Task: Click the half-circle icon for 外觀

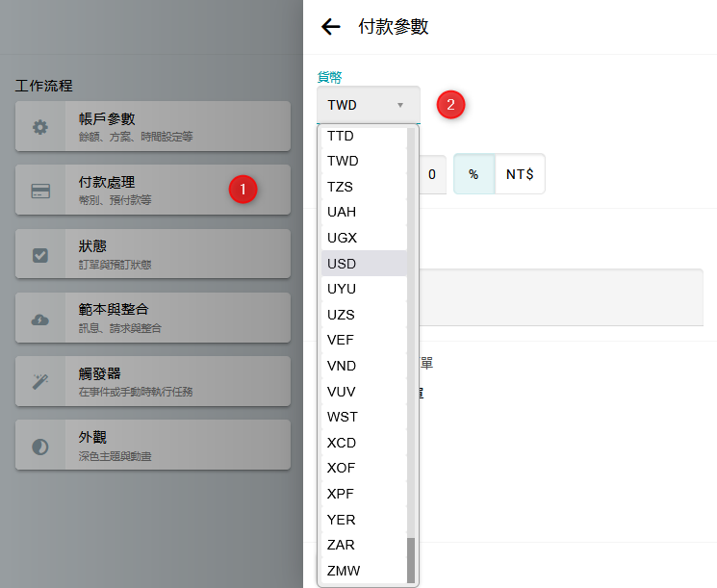Action: (40, 447)
